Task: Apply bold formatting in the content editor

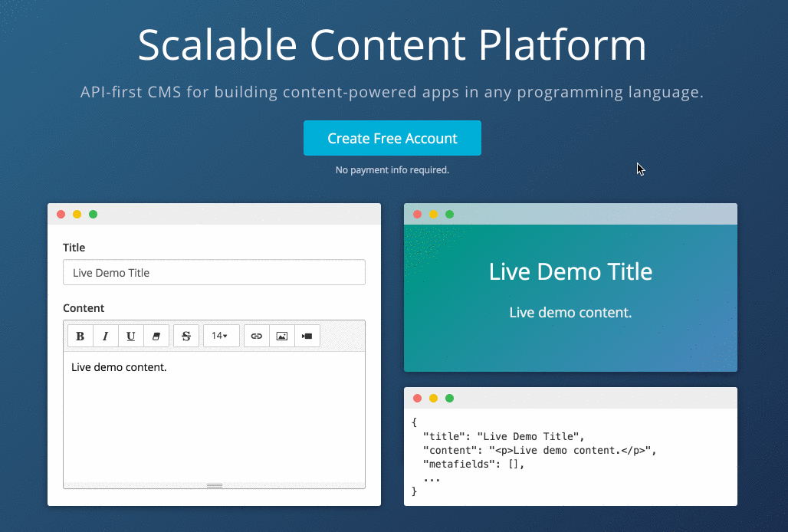Action: click(x=80, y=335)
